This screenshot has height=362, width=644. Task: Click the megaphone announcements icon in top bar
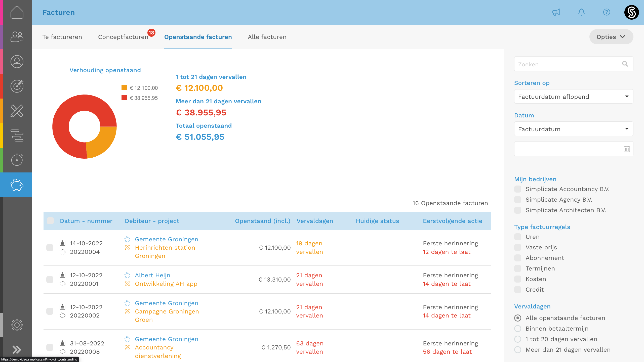[556, 12]
